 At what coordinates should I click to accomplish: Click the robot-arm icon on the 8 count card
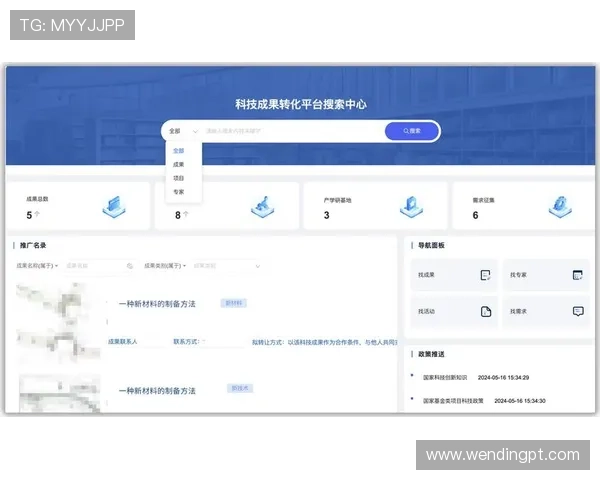[x=262, y=207]
